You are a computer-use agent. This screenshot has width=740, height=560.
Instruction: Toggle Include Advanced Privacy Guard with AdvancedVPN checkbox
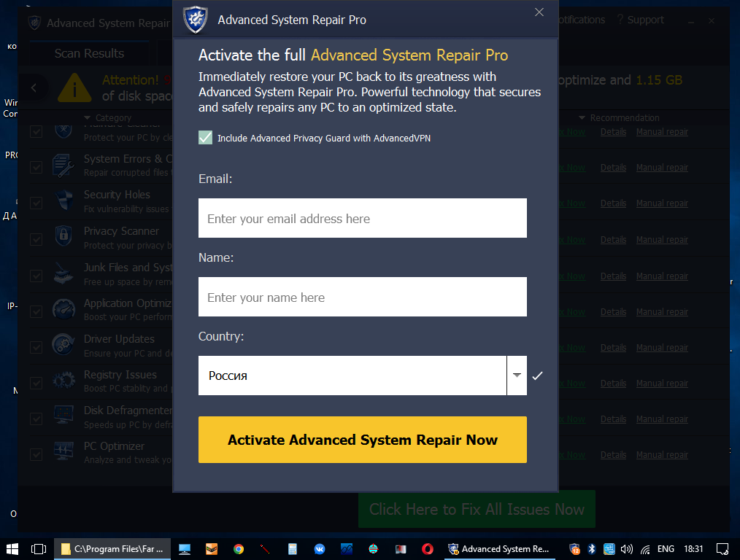[205, 138]
